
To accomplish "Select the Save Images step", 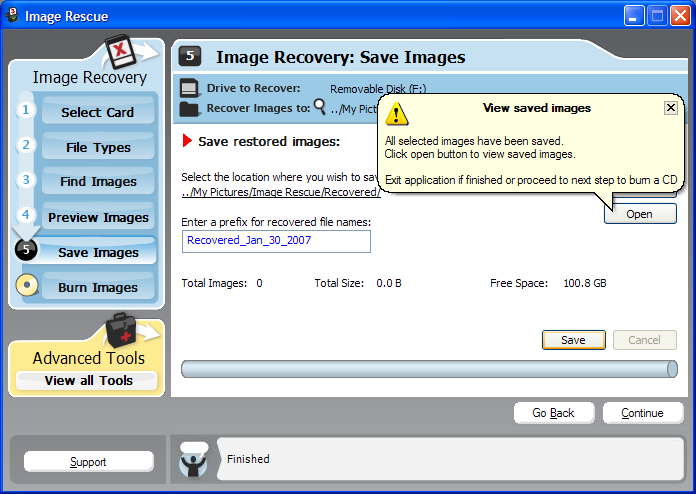I will [x=97, y=251].
